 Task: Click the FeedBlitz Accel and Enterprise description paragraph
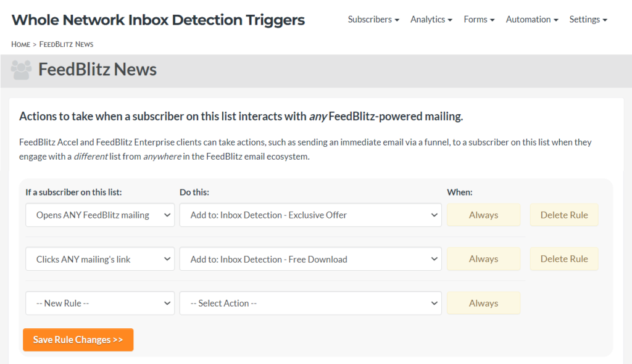coord(305,149)
